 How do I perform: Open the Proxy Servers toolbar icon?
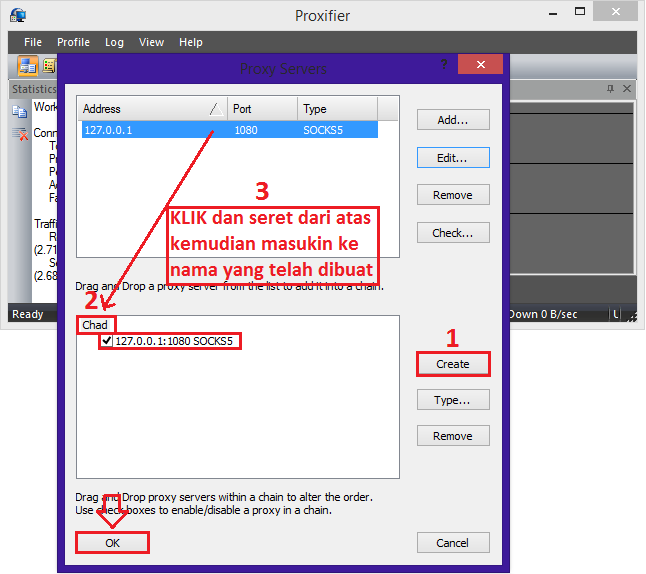point(27,66)
